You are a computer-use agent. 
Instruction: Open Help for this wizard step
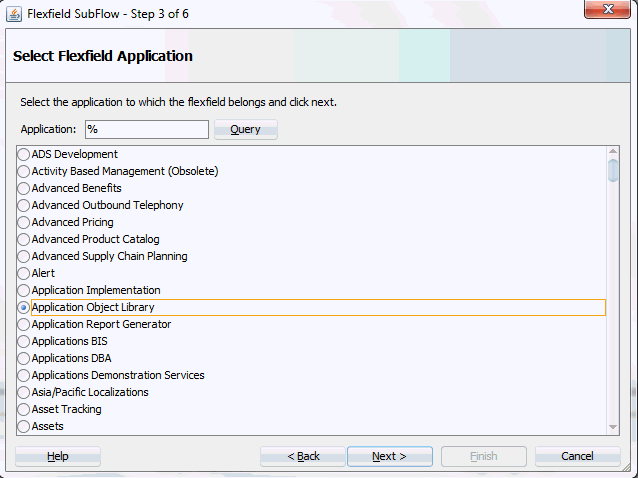click(x=58, y=456)
